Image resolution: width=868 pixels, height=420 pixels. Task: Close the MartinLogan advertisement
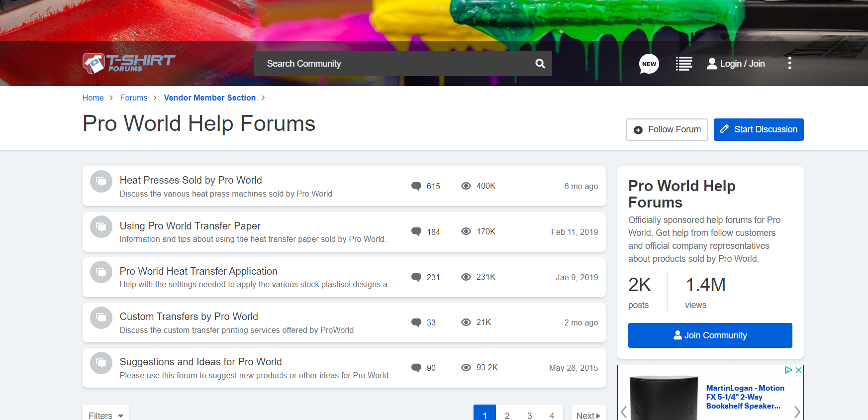798,370
